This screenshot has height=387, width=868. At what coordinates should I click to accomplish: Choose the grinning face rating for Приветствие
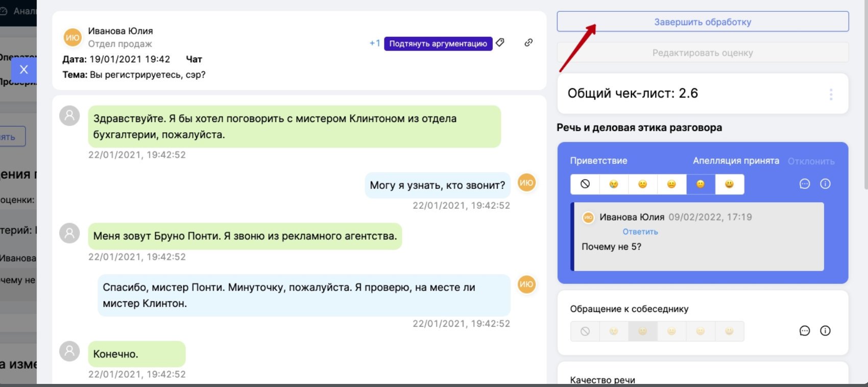pos(729,184)
